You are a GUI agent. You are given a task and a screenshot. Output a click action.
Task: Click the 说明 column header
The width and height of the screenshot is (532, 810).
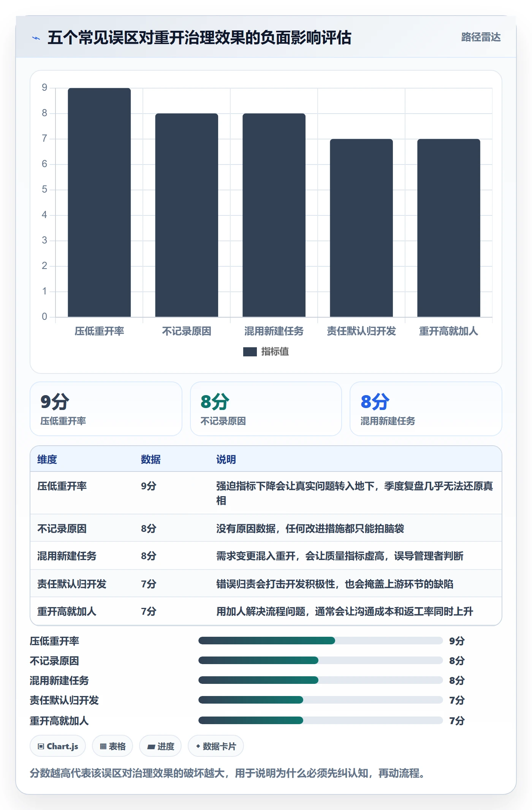[226, 459]
